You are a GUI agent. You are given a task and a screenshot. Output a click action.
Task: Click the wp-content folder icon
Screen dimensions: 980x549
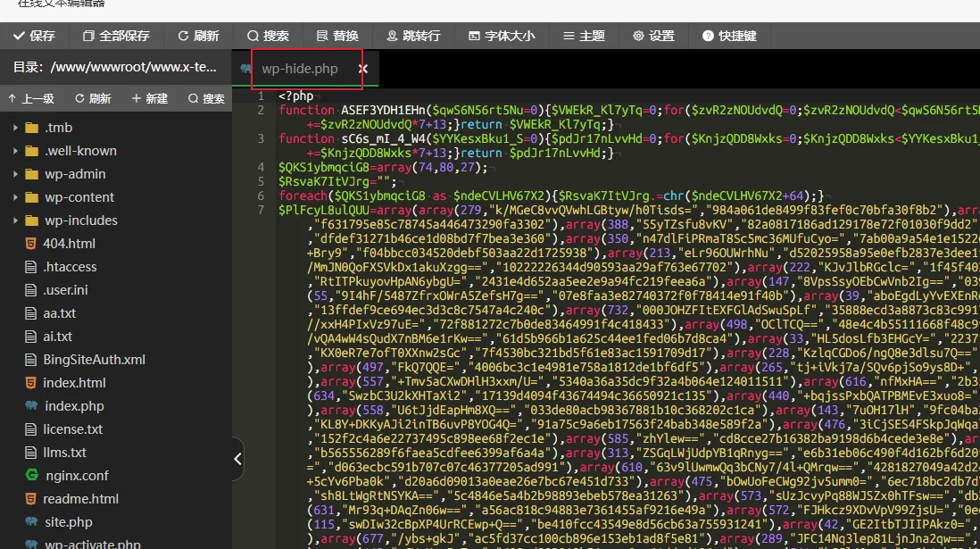click(31, 197)
